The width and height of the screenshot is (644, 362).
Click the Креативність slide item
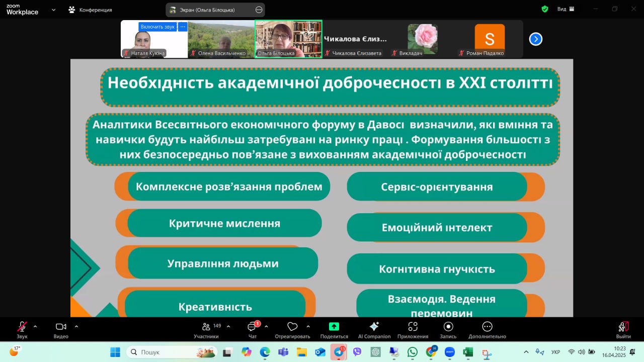click(x=215, y=304)
